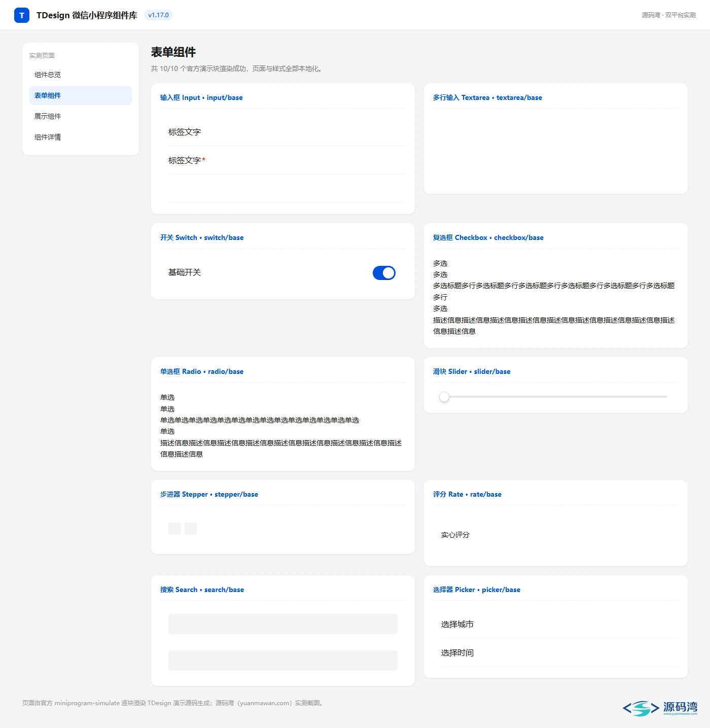
Task: Click the left gray stepper button
Action: pyautogui.click(x=174, y=529)
